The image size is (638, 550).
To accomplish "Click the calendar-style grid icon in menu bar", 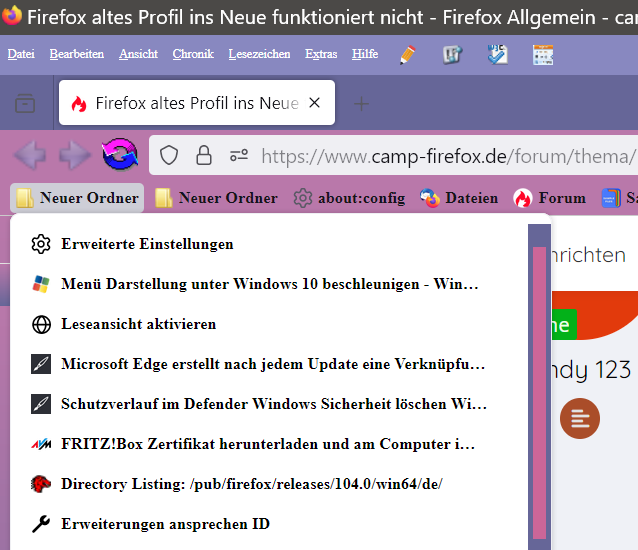I will coord(543,55).
